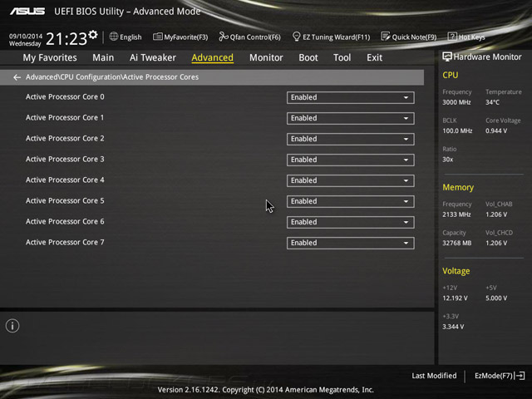Select Active Processor Core 0 label

(65, 97)
